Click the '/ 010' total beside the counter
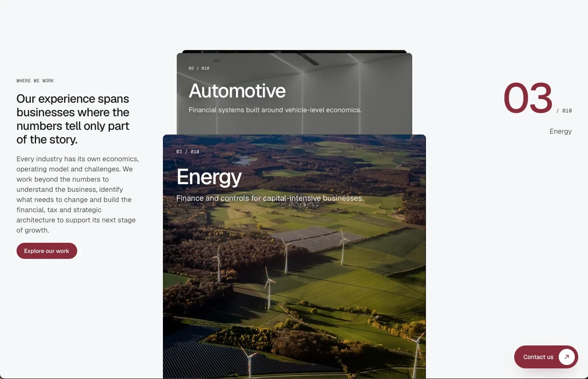 tap(564, 111)
